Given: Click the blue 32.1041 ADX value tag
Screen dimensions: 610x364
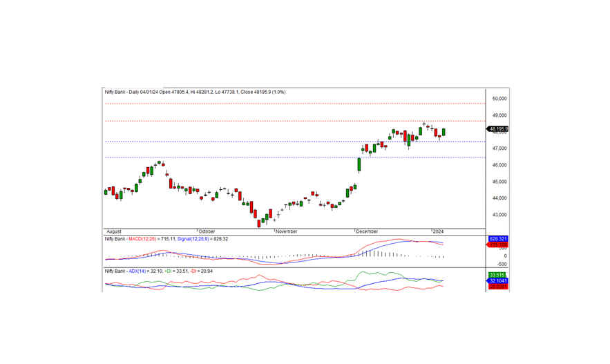Looking at the screenshot, I should tap(498, 281).
